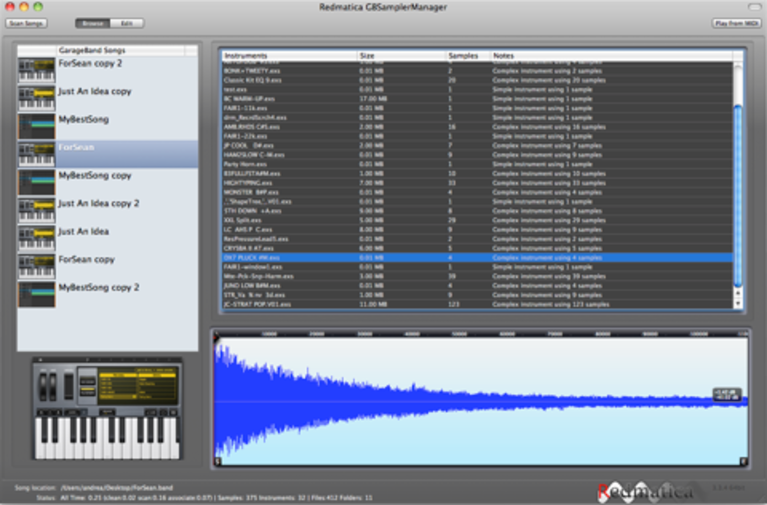Click the toolbar toggle pill in title bar
767x505 pixels.
click(754, 7)
